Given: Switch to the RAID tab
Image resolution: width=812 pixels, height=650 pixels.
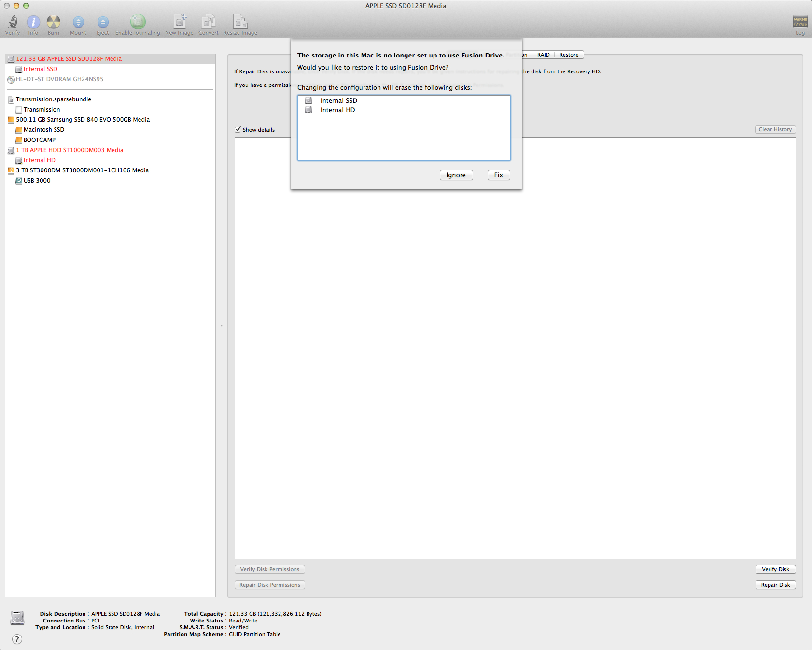Looking at the screenshot, I should coord(544,55).
